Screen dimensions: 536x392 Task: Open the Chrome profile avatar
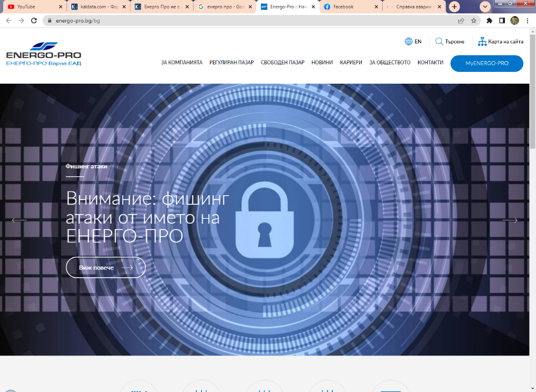point(515,20)
